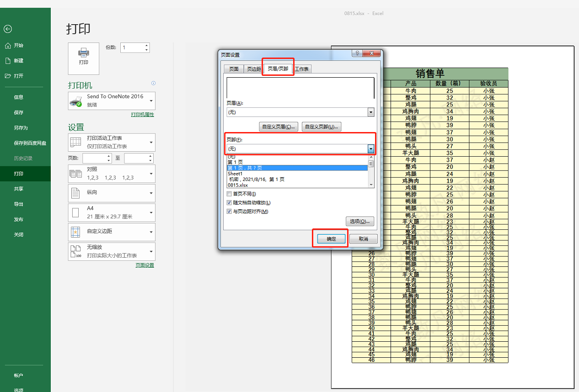Screen dimensions: 579x392
Task: Open the 页面设置 link below settings
Action: [145, 265]
